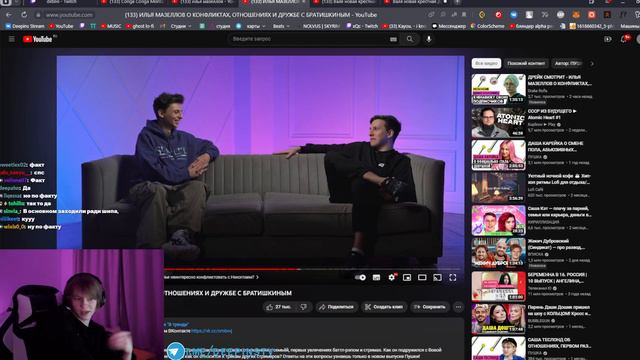Open the on-screen keyboard in search box
The height and width of the screenshot is (360, 640).
click(393, 39)
